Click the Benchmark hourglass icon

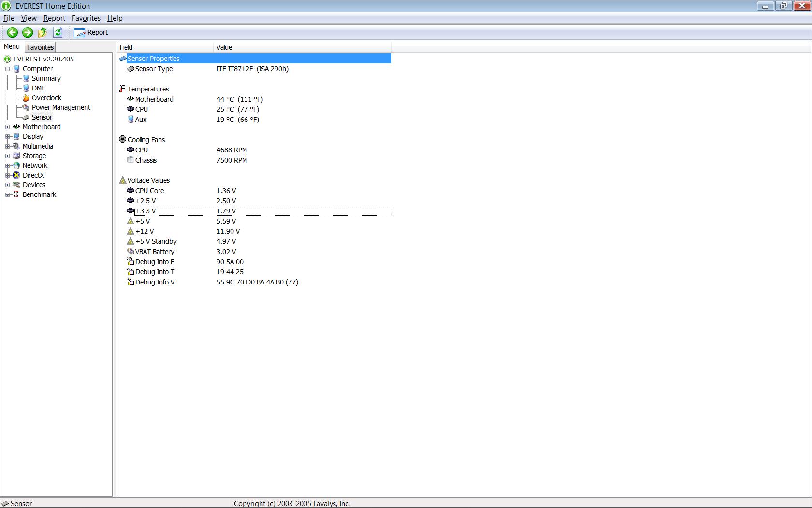tap(16, 194)
